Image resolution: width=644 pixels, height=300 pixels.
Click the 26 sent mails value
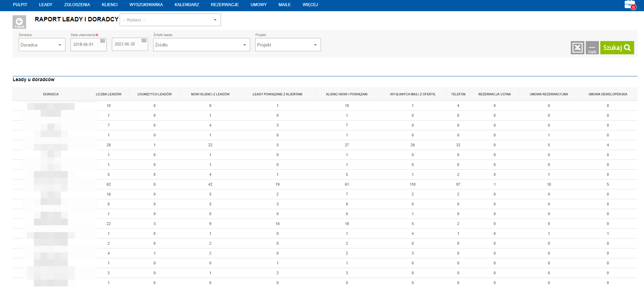(412, 145)
